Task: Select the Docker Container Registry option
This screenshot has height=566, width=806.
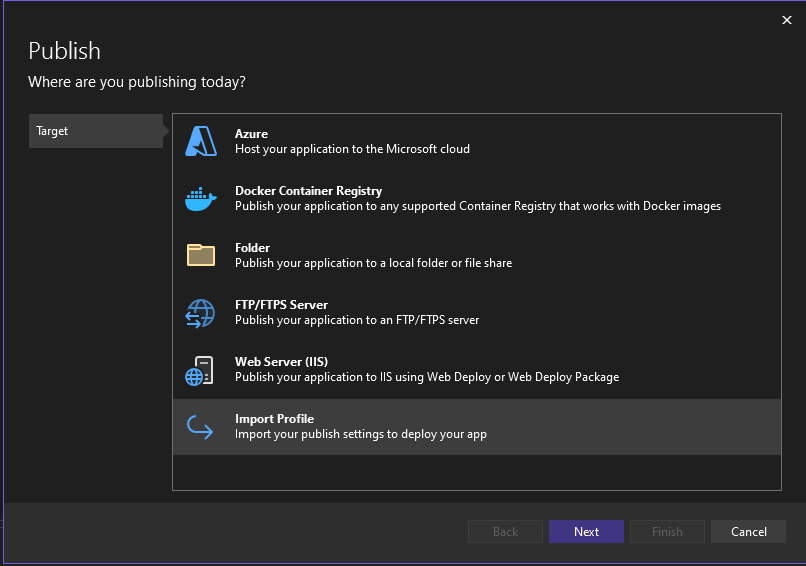Action: coord(308,191)
